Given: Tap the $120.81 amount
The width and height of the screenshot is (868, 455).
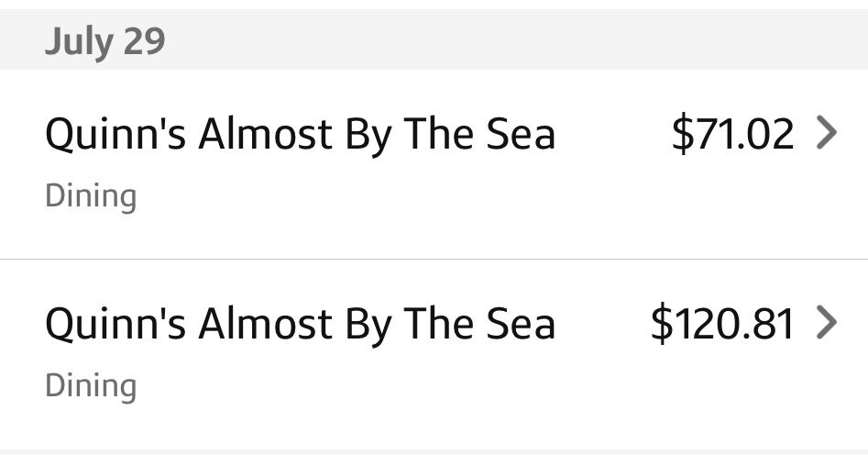Looking at the screenshot, I should click(x=721, y=324).
